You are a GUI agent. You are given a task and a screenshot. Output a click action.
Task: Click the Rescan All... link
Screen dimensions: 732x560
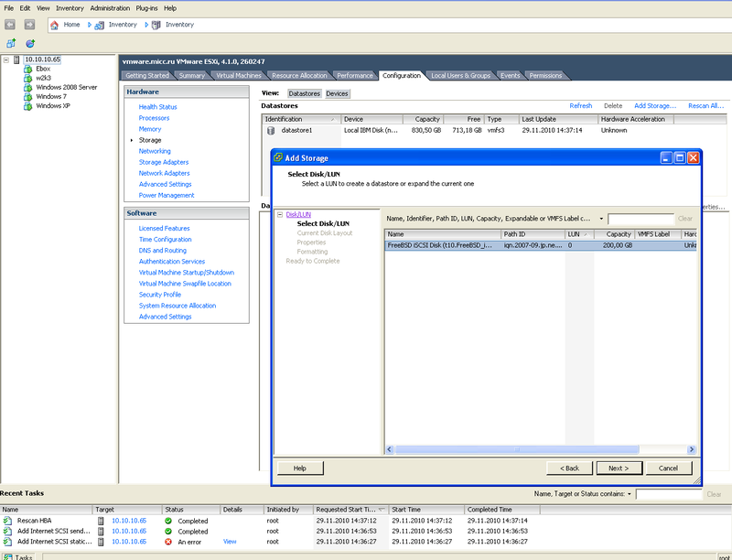(705, 106)
